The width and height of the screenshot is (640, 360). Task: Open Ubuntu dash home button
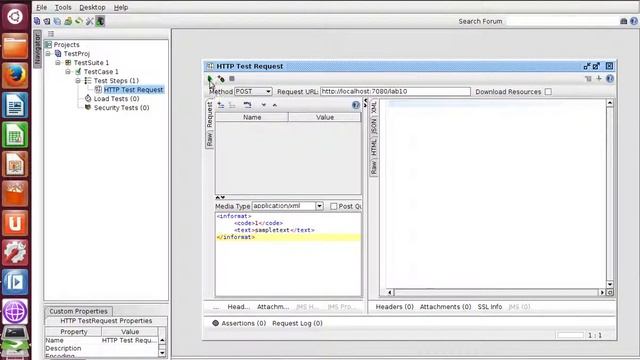click(15, 17)
